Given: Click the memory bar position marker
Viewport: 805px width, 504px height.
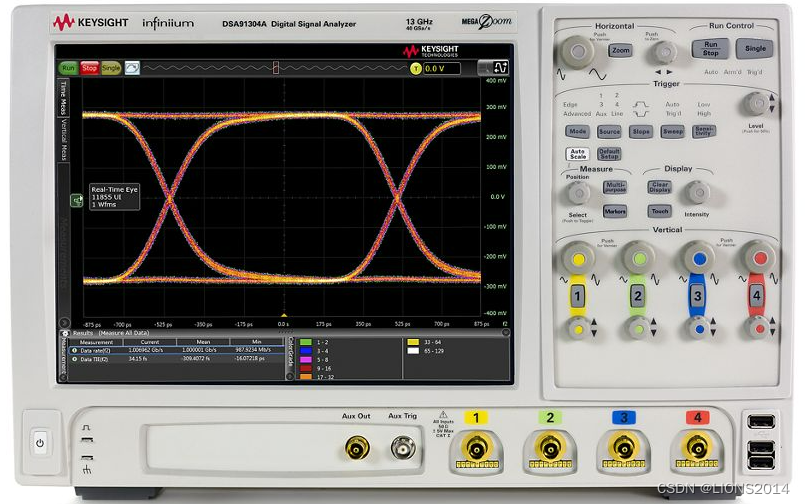Looking at the screenshot, I should click(x=276, y=67).
